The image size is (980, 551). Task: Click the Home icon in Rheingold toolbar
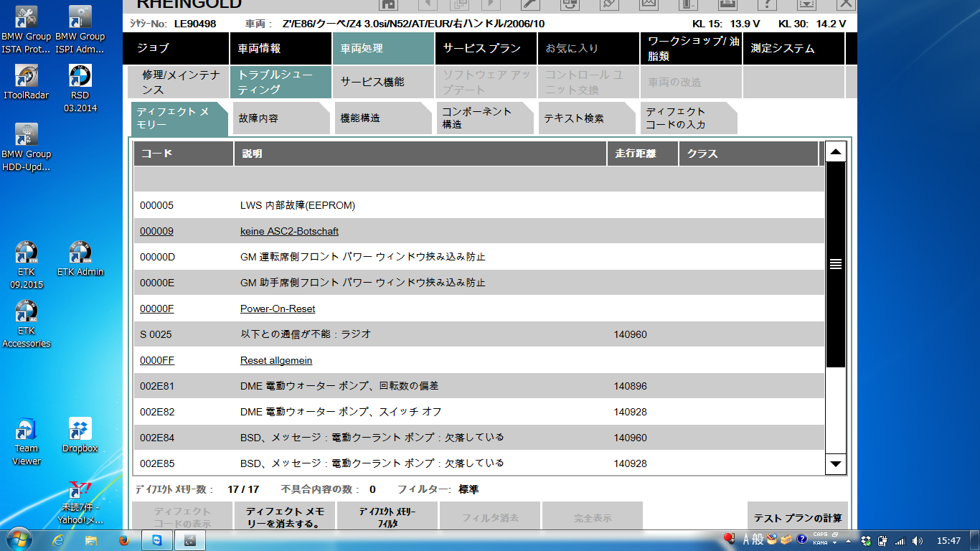388,4
